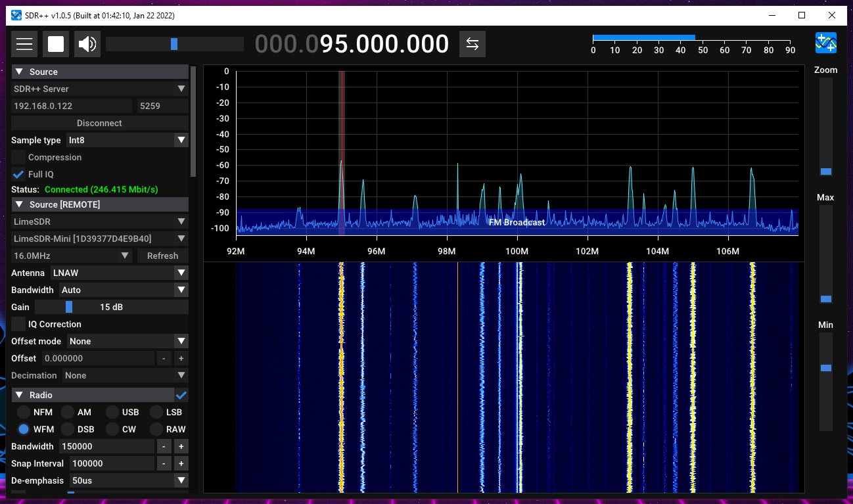Viewport: 853px width, 504px height.
Task: Disable Full IQ streaming
Action: coord(18,174)
